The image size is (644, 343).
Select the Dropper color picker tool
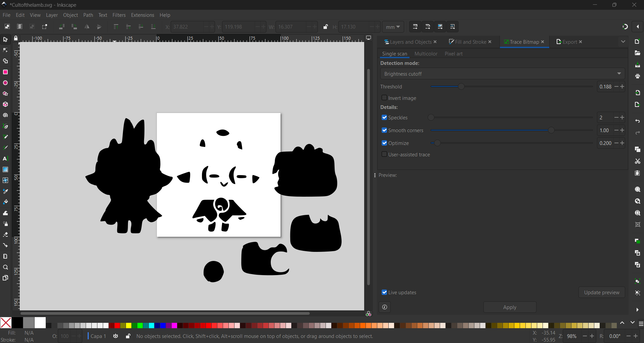[x=5, y=191]
